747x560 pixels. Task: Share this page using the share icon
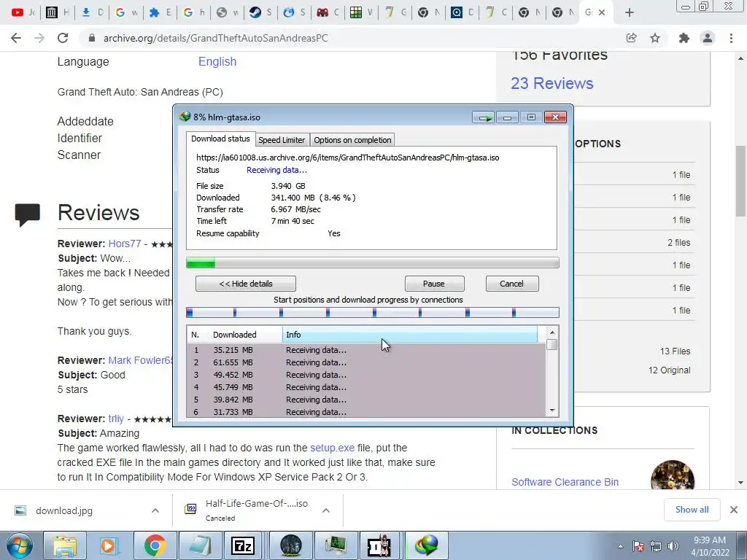click(631, 38)
